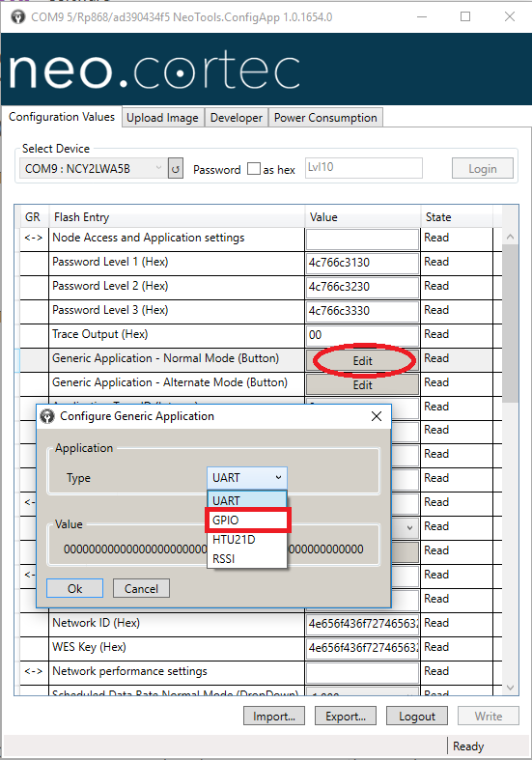The height and width of the screenshot is (760, 532).
Task: Click the Value column header
Action: [362, 216]
